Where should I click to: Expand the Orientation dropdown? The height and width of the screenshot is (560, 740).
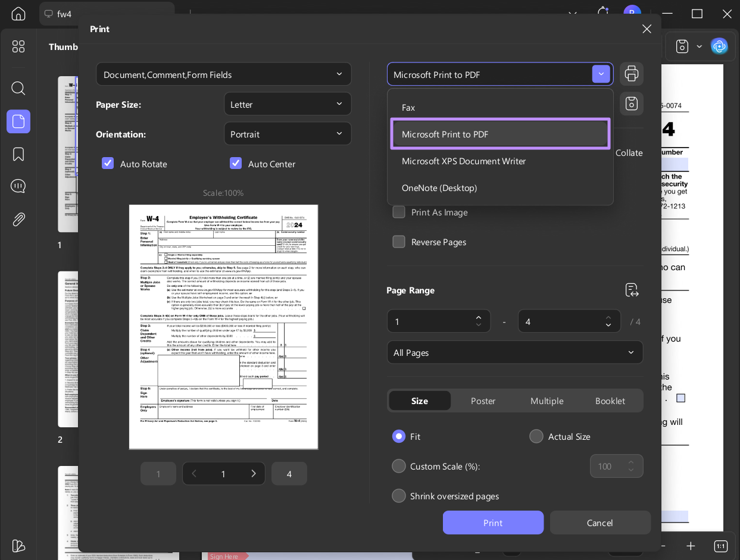[x=288, y=133]
